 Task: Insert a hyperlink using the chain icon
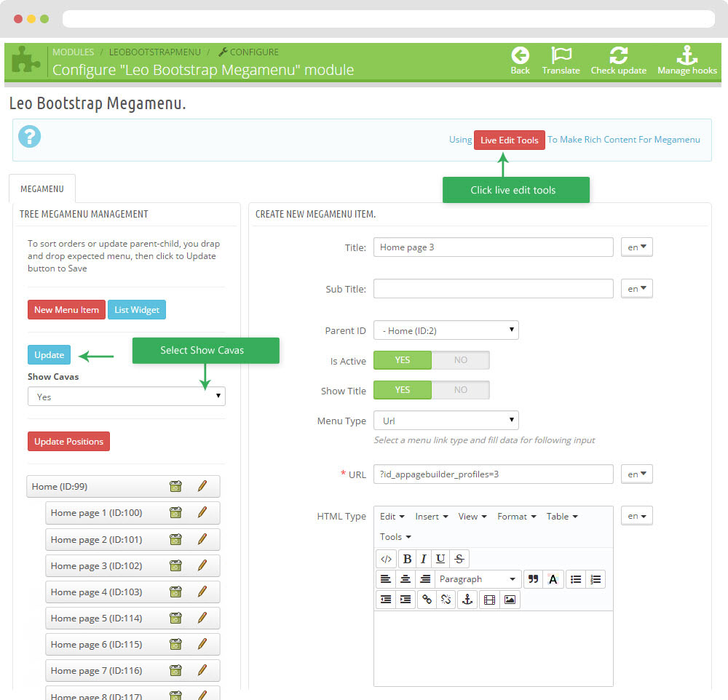pos(427,600)
